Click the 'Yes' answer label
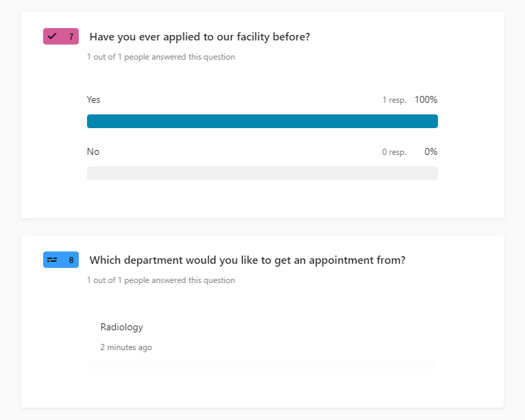This screenshot has width=525, height=420. pos(93,100)
